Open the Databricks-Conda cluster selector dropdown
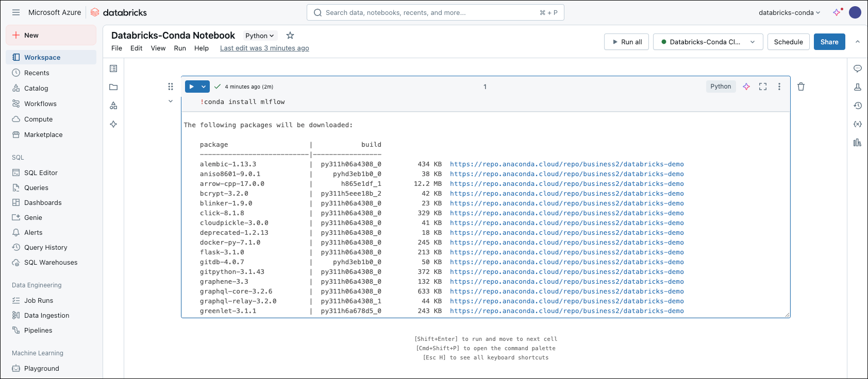This screenshot has height=379, width=868. (x=708, y=42)
